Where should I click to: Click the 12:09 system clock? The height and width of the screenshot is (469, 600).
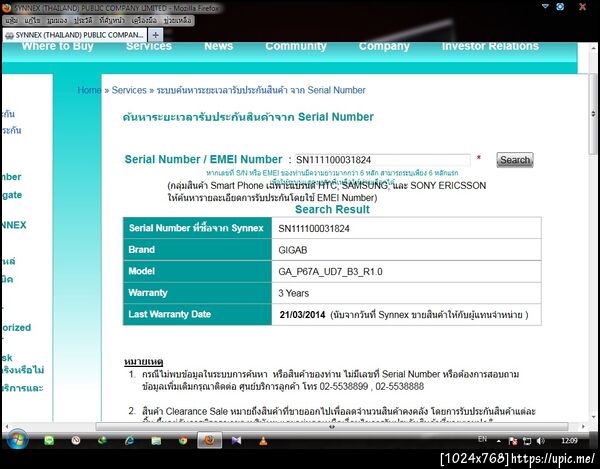(x=569, y=441)
